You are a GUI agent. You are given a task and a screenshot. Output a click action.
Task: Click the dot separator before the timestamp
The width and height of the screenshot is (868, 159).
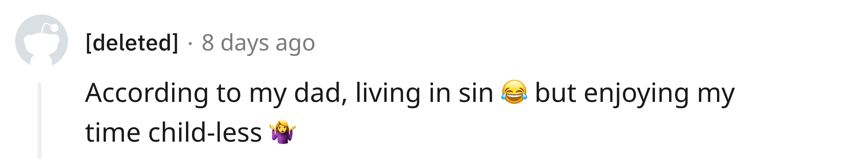(x=190, y=44)
